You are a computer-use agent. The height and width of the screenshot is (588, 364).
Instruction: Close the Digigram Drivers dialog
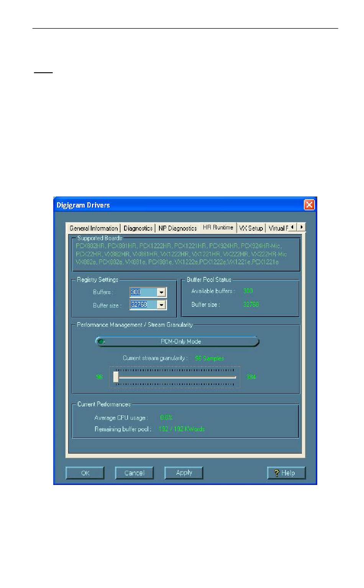(309, 205)
